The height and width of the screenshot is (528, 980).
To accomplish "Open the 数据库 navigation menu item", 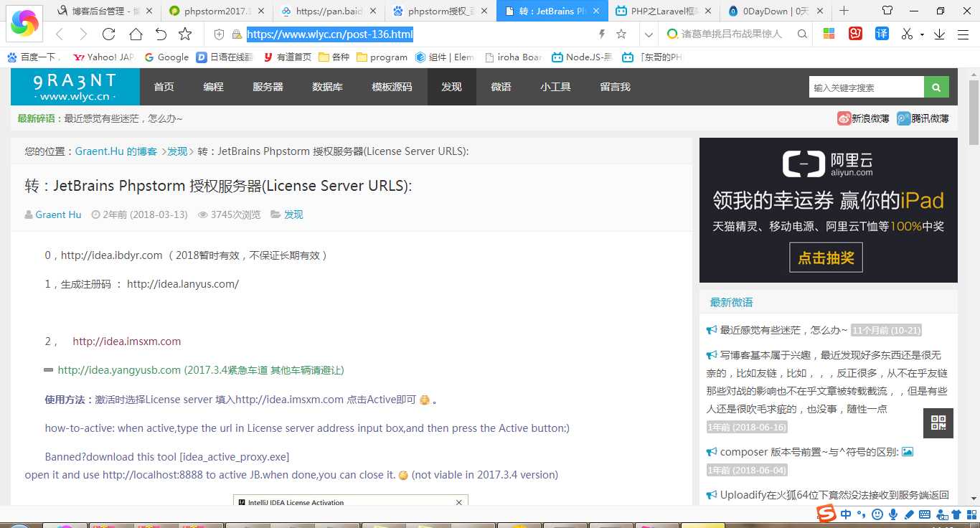I will click(x=327, y=87).
